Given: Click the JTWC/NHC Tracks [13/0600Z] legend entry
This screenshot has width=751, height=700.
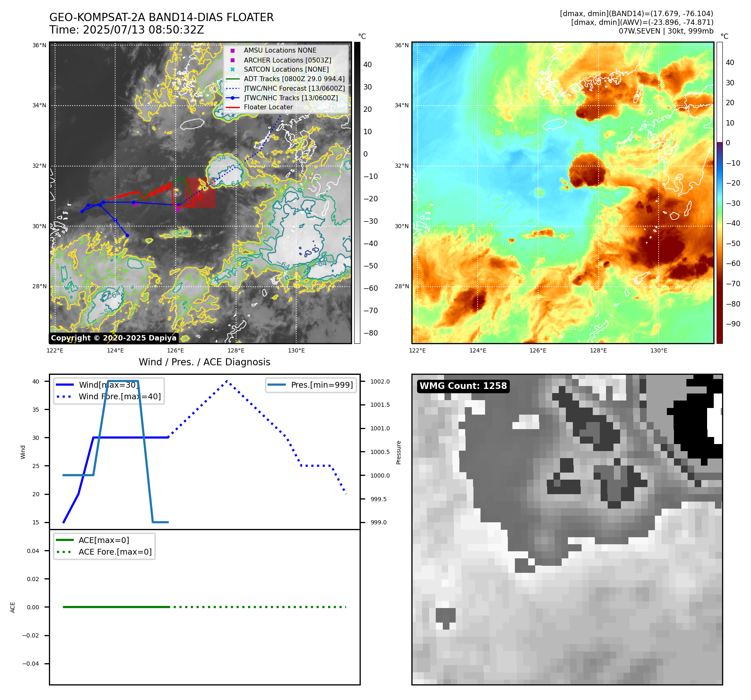Looking at the screenshot, I should pyautogui.click(x=283, y=98).
